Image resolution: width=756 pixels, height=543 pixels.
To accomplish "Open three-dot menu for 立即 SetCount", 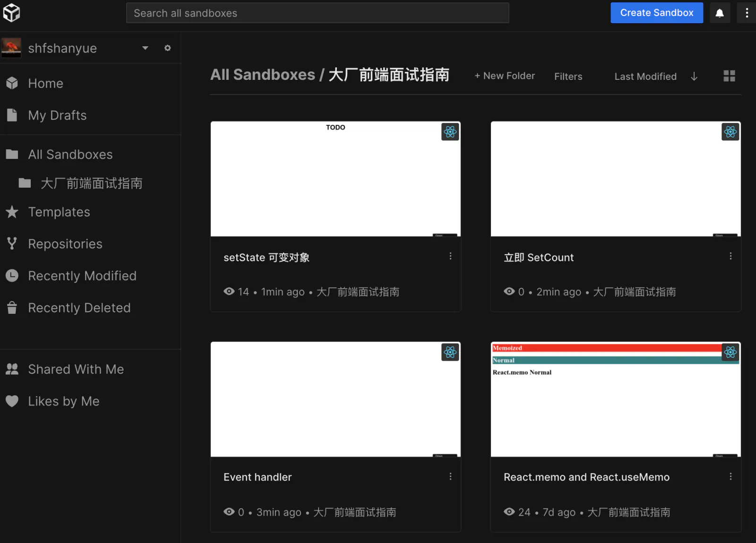I will pos(730,256).
